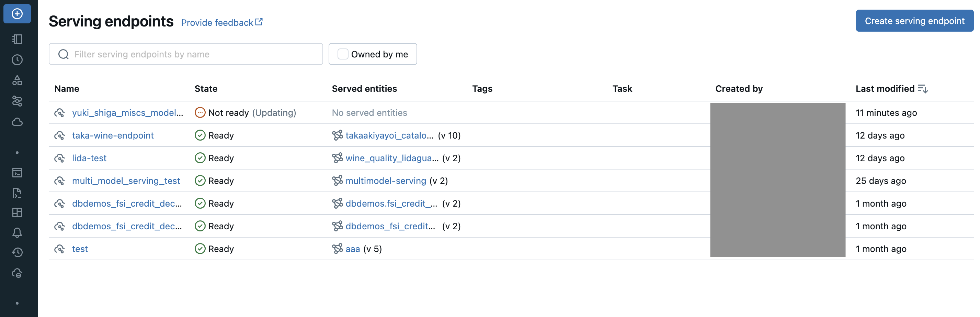Open Workflows icon in sidebar
Viewport: 980px width, 317px height.
[x=17, y=101]
